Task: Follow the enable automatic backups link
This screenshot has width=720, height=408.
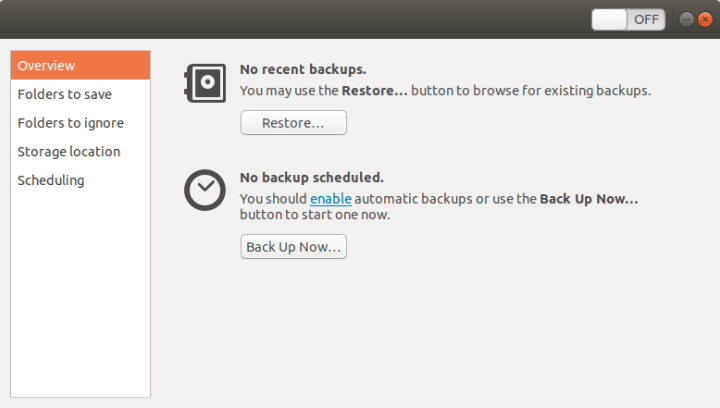Action: pos(331,199)
